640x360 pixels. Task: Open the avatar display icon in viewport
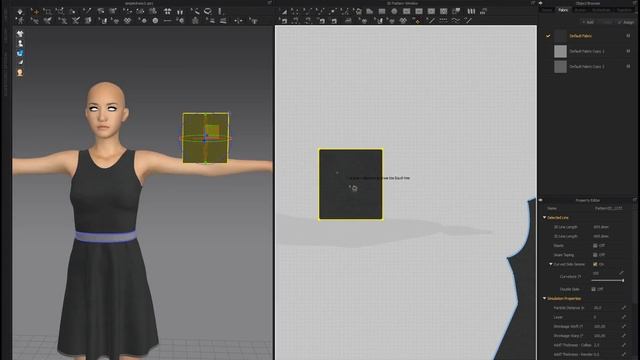[20, 43]
